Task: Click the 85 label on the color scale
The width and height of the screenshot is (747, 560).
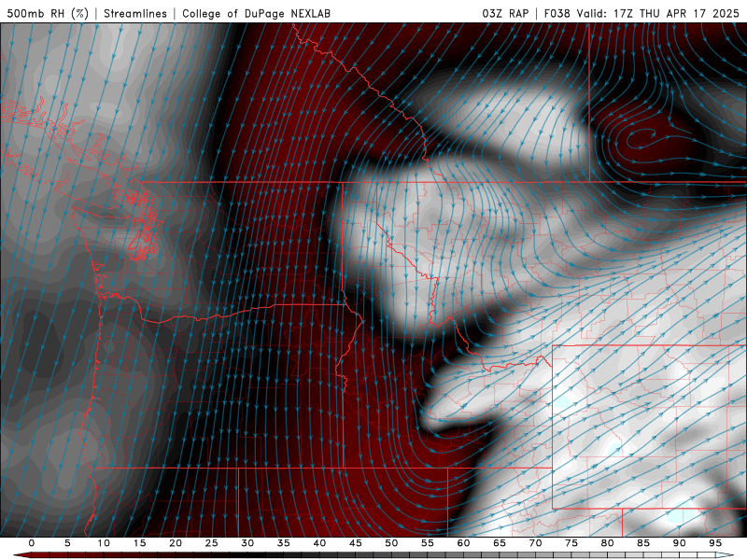Action: (x=643, y=543)
